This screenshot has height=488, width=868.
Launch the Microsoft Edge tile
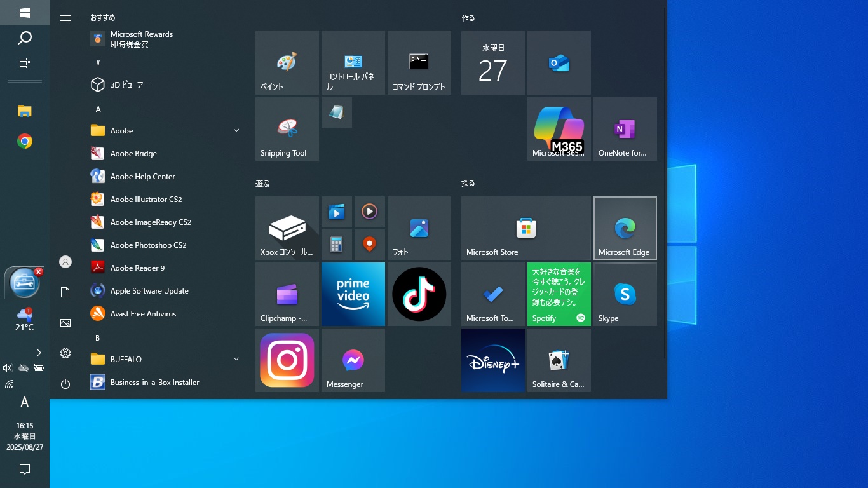pyautogui.click(x=625, y=228)
